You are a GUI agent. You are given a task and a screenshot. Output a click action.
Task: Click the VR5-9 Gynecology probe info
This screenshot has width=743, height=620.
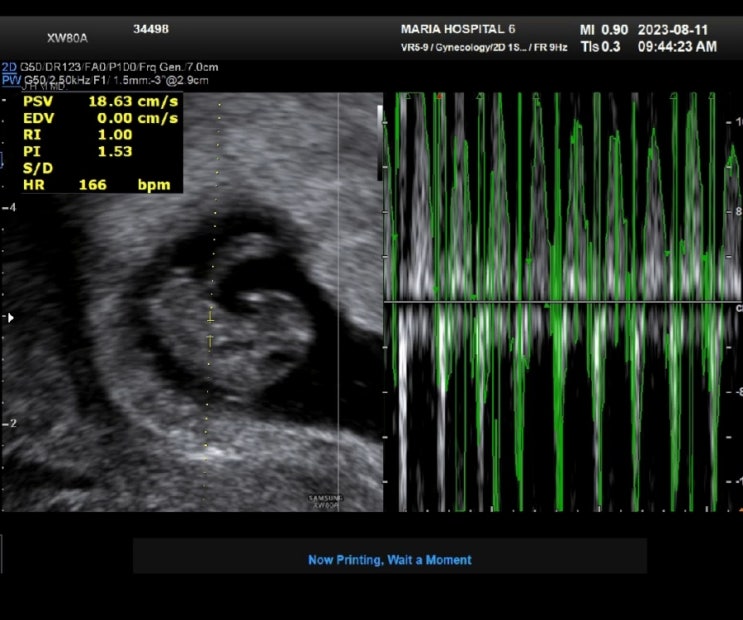coord(484,47)
